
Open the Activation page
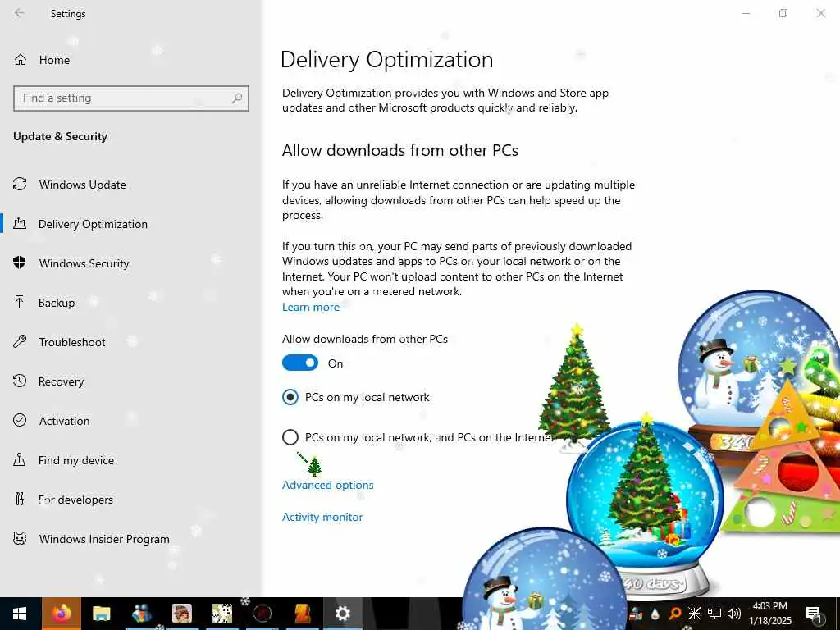pos(64,421)
